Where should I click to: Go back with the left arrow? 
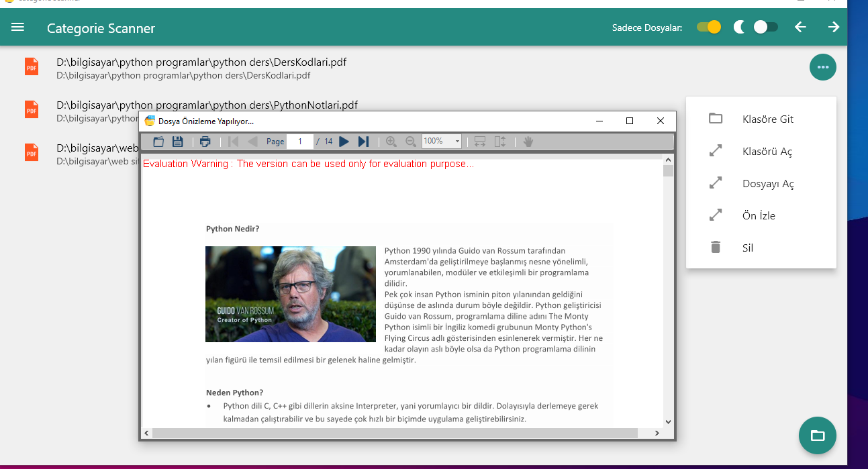pos(800,27)
